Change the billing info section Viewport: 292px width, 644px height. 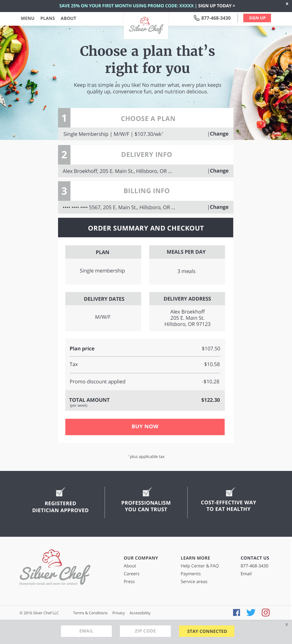pos(219,207)
